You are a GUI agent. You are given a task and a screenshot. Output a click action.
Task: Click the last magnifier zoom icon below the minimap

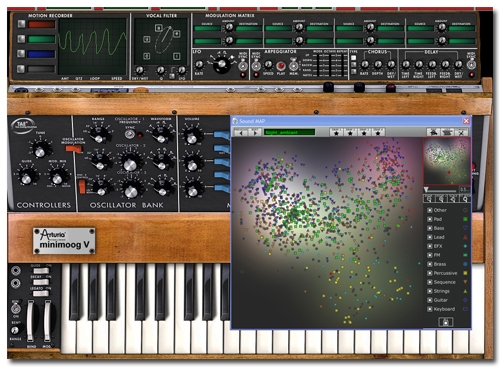465,199
